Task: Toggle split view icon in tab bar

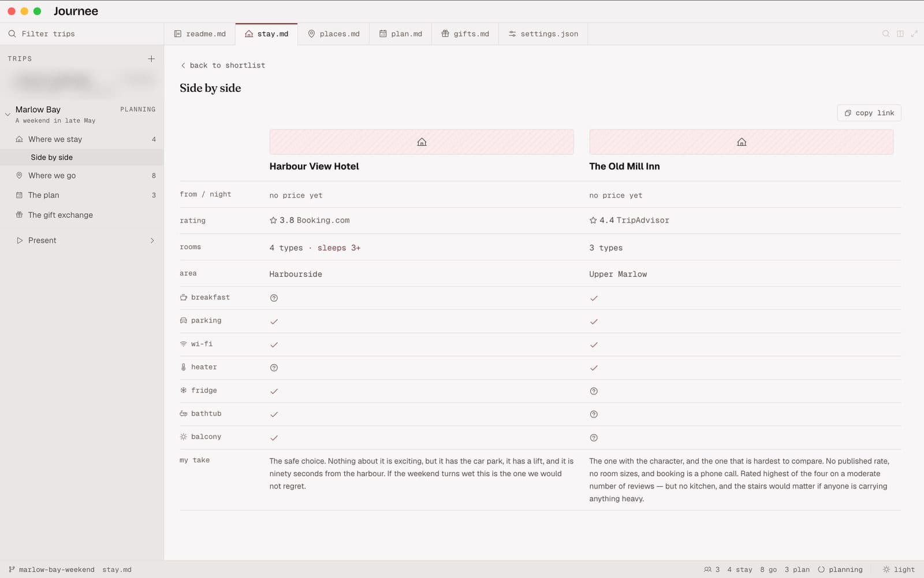Action: [x=900, y=34]
